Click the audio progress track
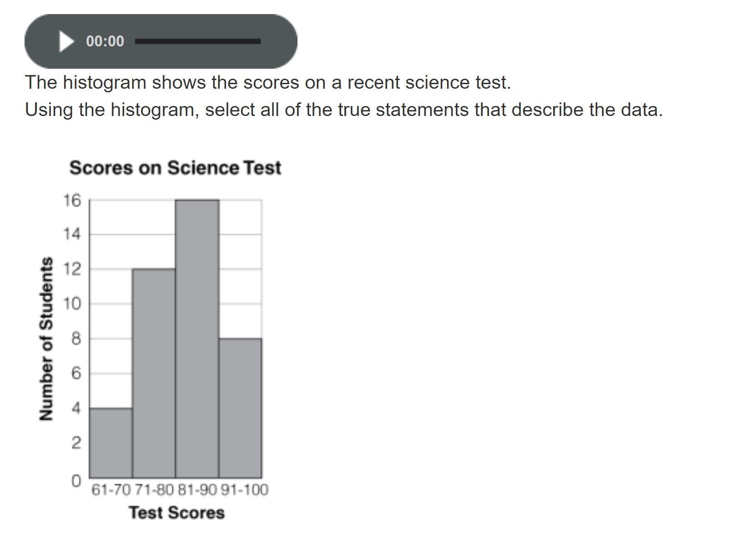Screen dimensions: 756x535 click(198, 41)
